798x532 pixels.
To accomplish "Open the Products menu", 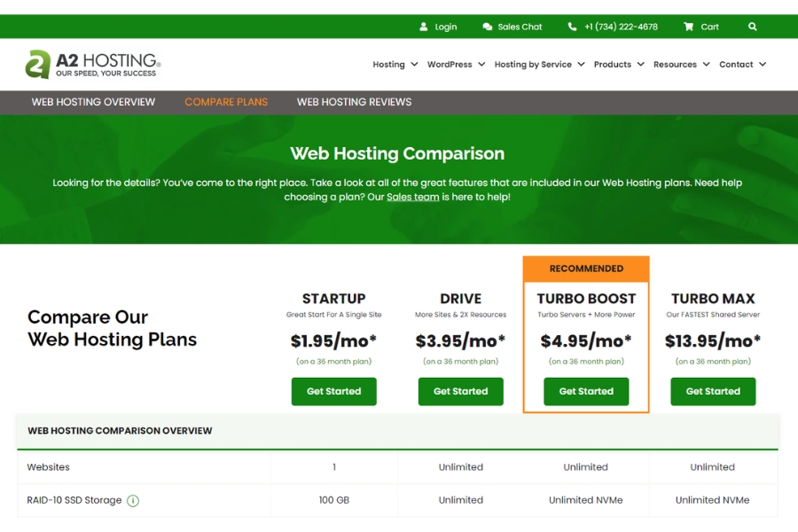I will pos(612,64).
